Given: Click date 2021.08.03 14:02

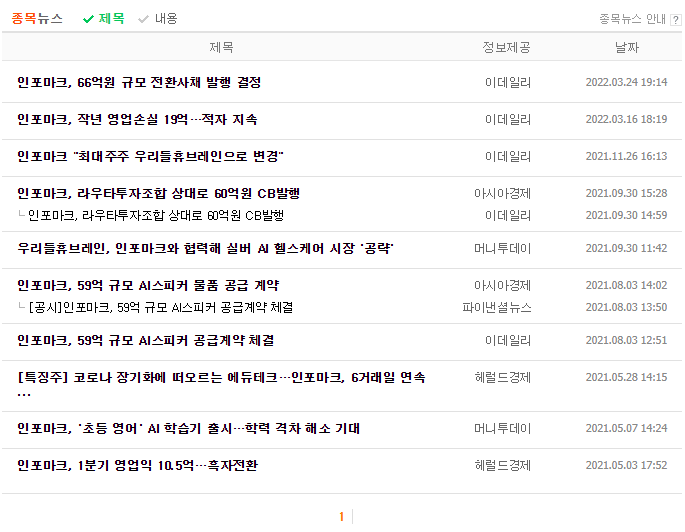Looking at the screenshot, I should coord(626,285).
